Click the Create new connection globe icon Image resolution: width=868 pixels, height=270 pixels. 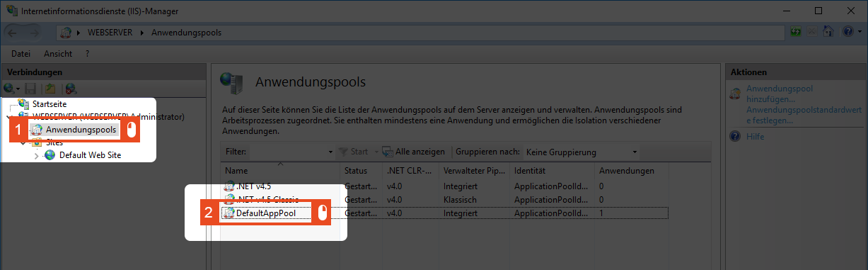click(9, 89)
